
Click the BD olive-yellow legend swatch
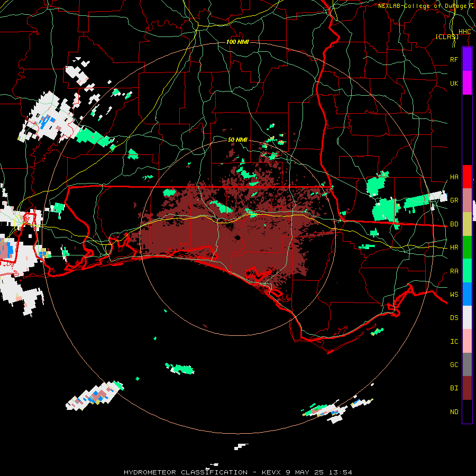(x=467, y=224)
